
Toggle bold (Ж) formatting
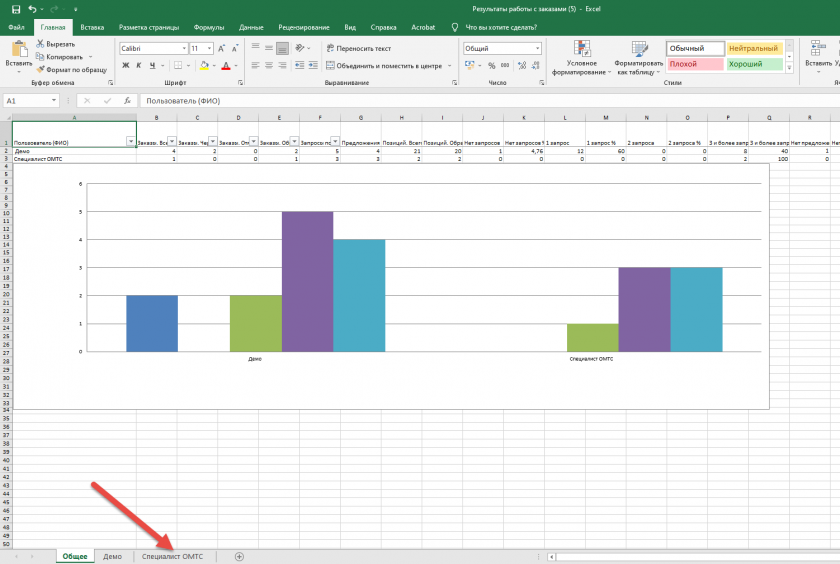pyautogui.click(x=126, y=65)
